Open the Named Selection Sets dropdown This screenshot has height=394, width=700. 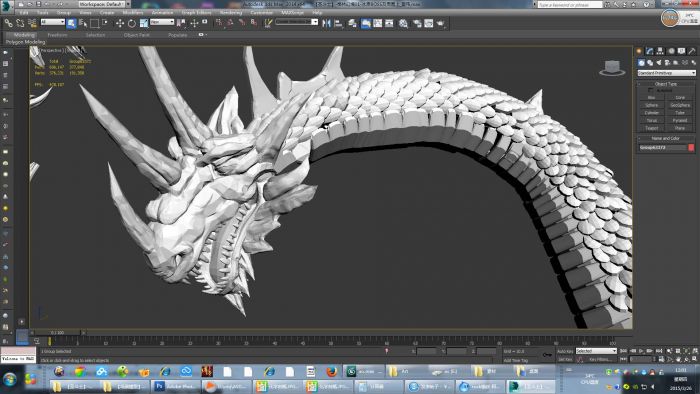296,22
